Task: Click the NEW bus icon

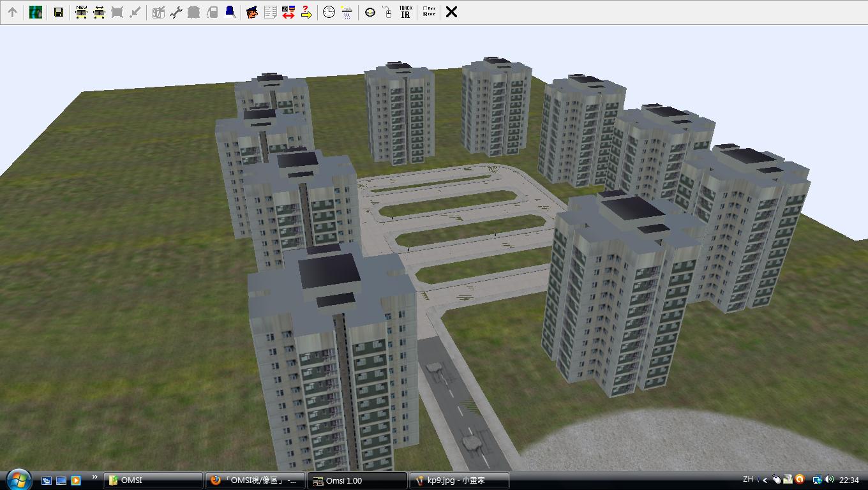Action: 81,12
